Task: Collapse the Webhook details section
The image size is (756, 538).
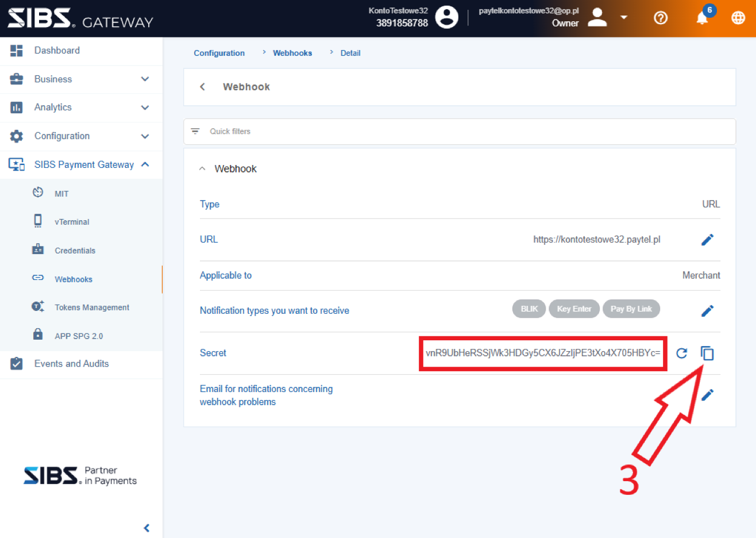Action: coord(202,169)
